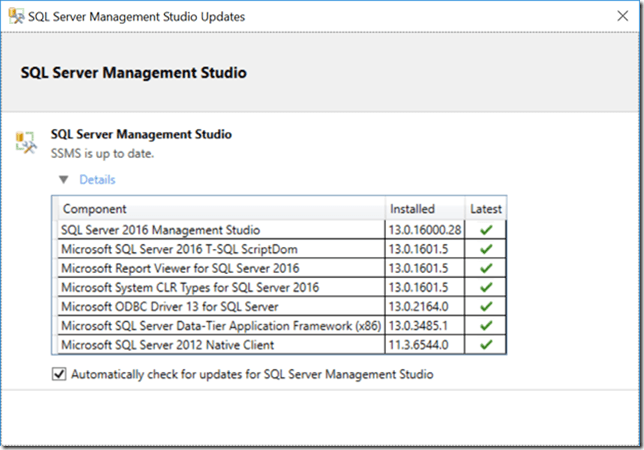Sort by Component column header
The image size is (644, 450).
pos(221,209)
